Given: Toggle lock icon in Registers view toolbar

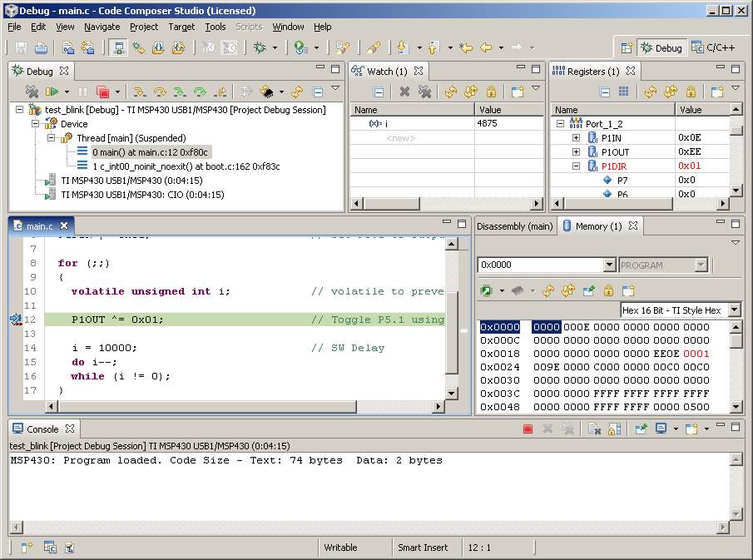Looking at the screenshot, I should tap(691, 92).
